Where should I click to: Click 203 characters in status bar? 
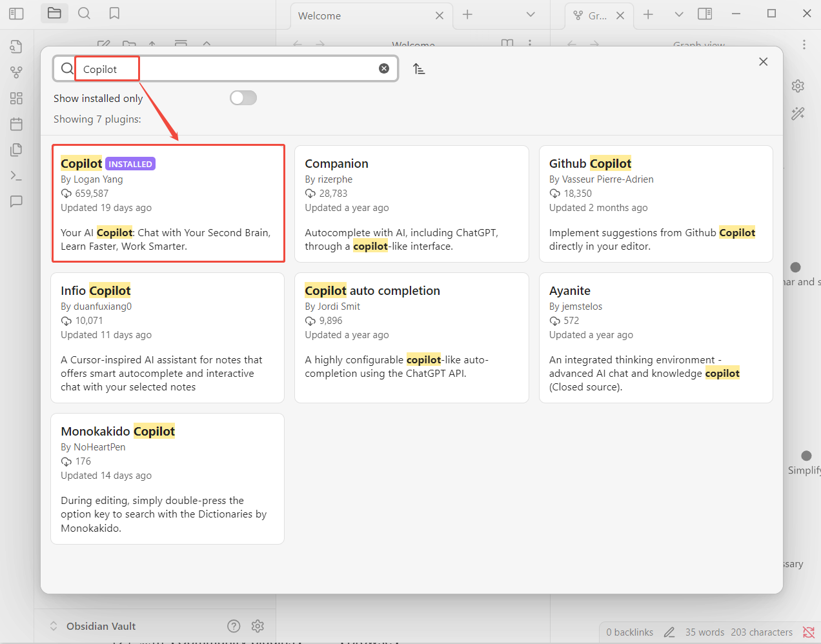click(x=762, y=632)
